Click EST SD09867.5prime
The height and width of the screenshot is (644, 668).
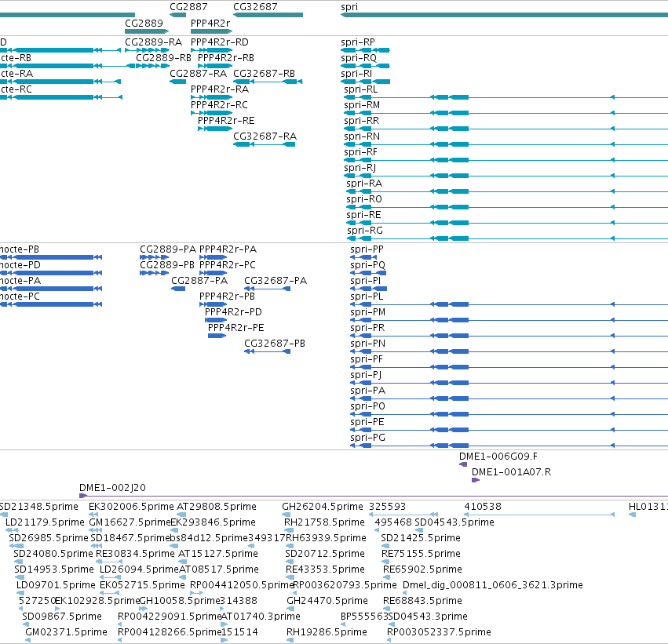coord(62,617)
